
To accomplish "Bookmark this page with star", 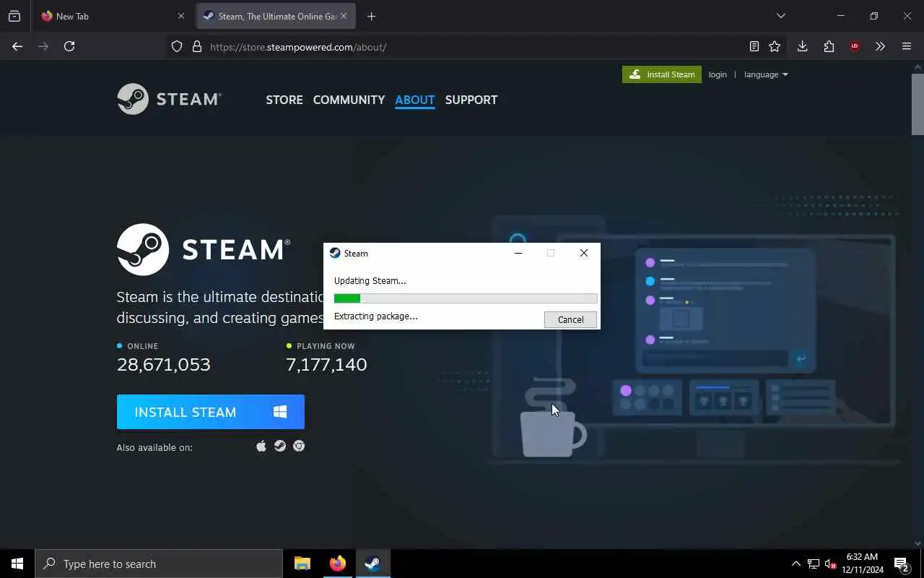I will pos(775,46).
